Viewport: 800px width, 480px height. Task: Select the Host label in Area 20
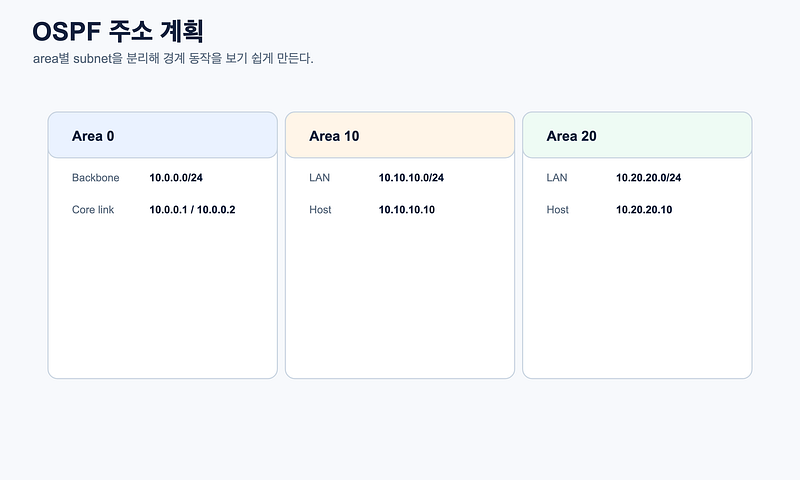557,210
